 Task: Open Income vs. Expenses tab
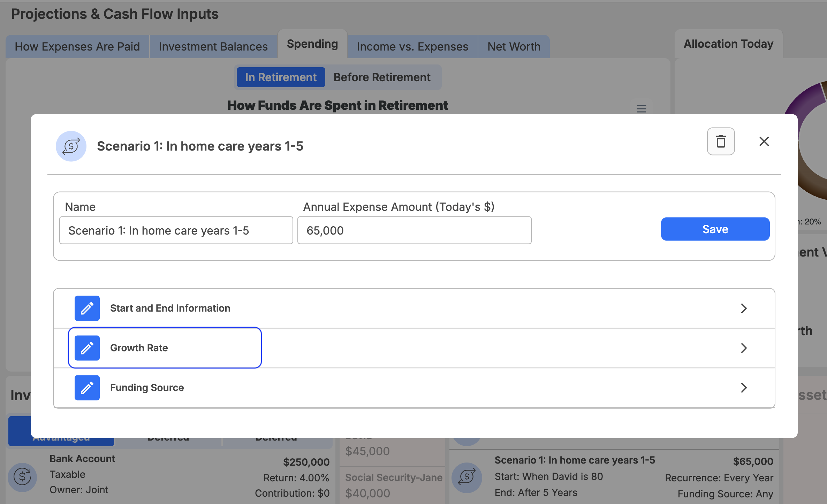(x=412, y=47)
